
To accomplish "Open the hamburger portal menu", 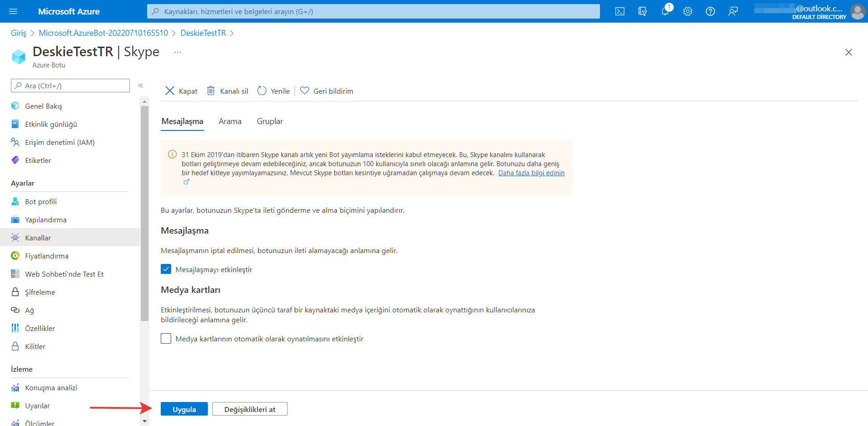I will click(x=13, y=11).
